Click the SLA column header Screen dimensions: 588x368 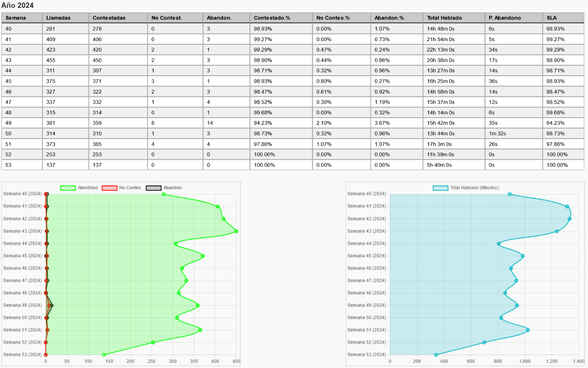[x=551, y=18]
